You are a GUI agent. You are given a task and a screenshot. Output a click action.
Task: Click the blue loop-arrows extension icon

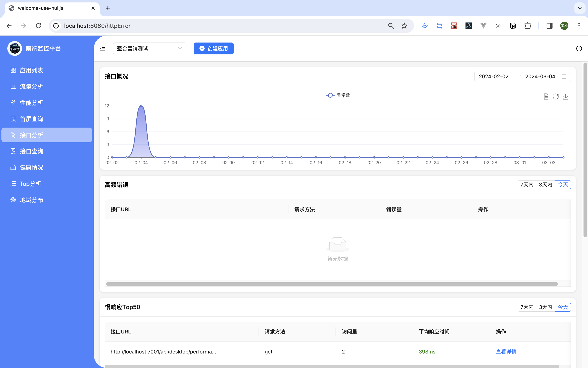pos(439,26)
